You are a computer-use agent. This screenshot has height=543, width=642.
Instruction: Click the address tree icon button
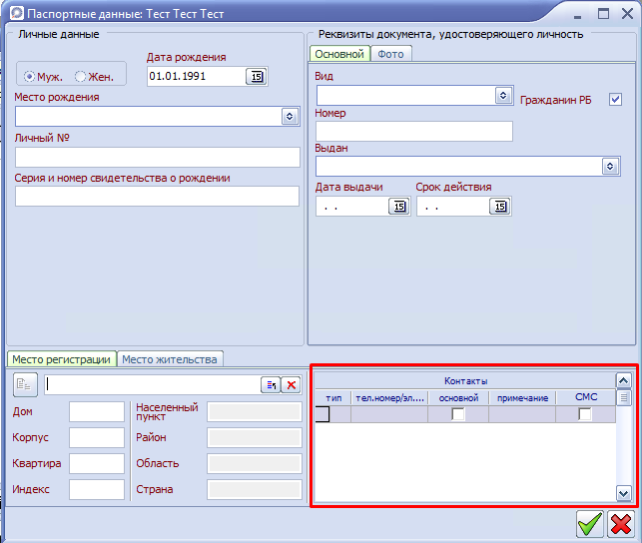[x=25, y=385]
